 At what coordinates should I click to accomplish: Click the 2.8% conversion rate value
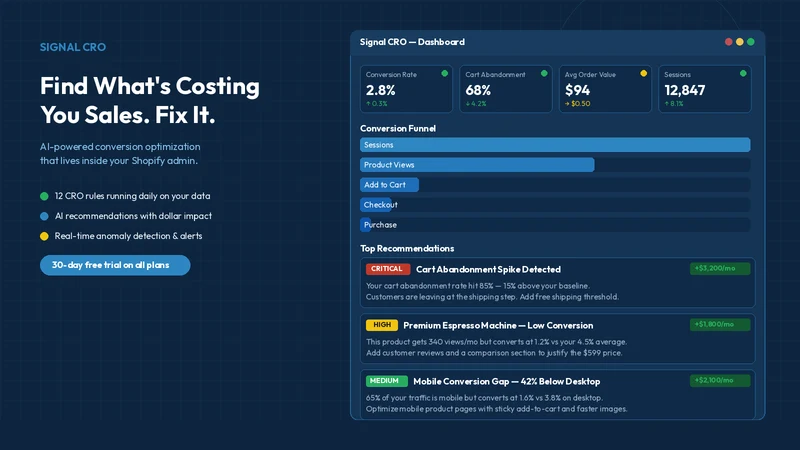381,90
